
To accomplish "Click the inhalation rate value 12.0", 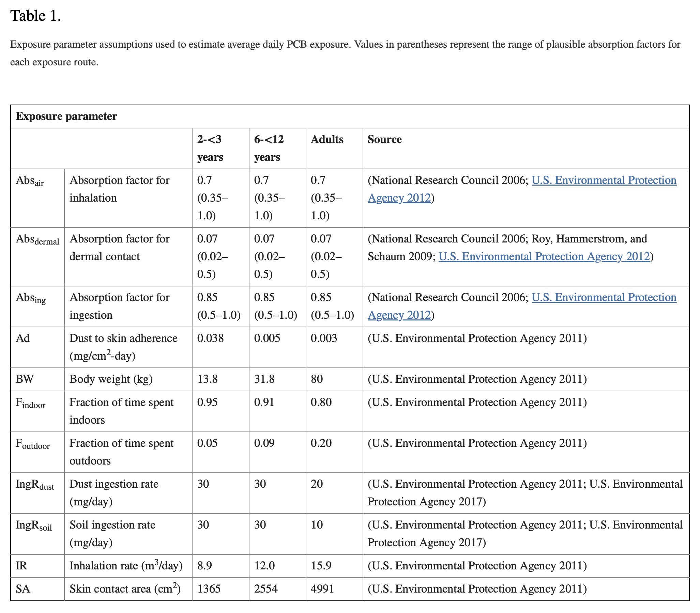I will [264, 565].
